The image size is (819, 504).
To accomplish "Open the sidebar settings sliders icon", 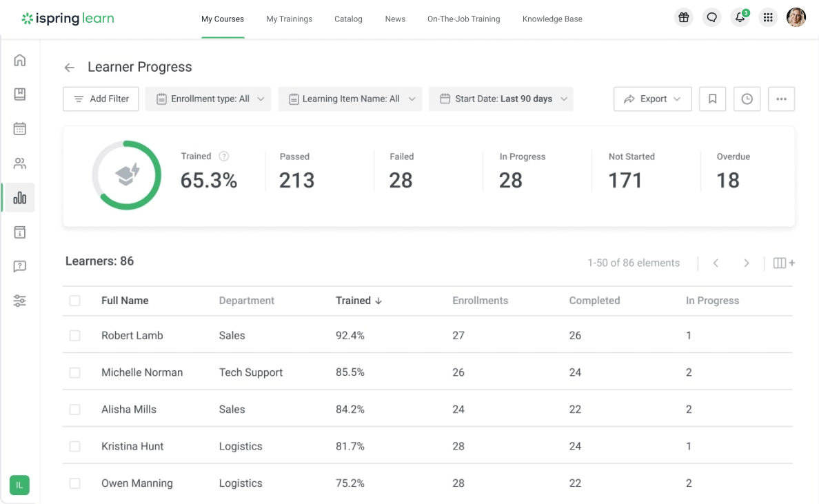I will click(x=20, y=301).
